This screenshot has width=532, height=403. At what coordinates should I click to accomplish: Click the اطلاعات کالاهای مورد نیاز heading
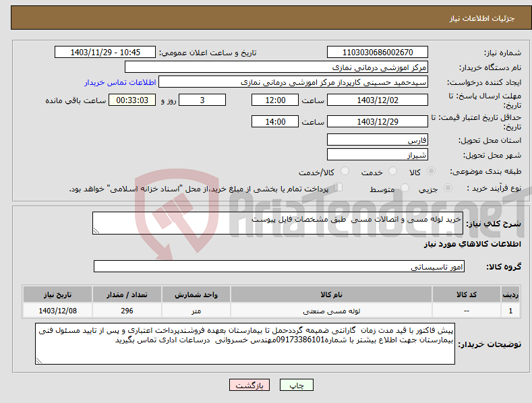coord(472,244)
